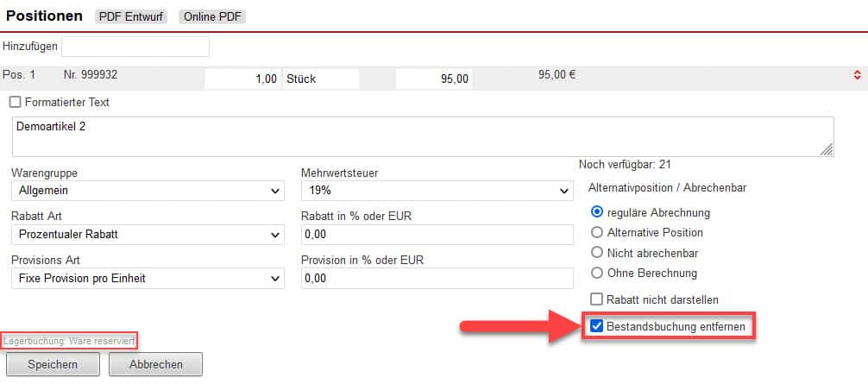Viewport: 868px width, 384px height.
Task: Click the red sort arrows icon on position row
Action: tap(856, 76)
